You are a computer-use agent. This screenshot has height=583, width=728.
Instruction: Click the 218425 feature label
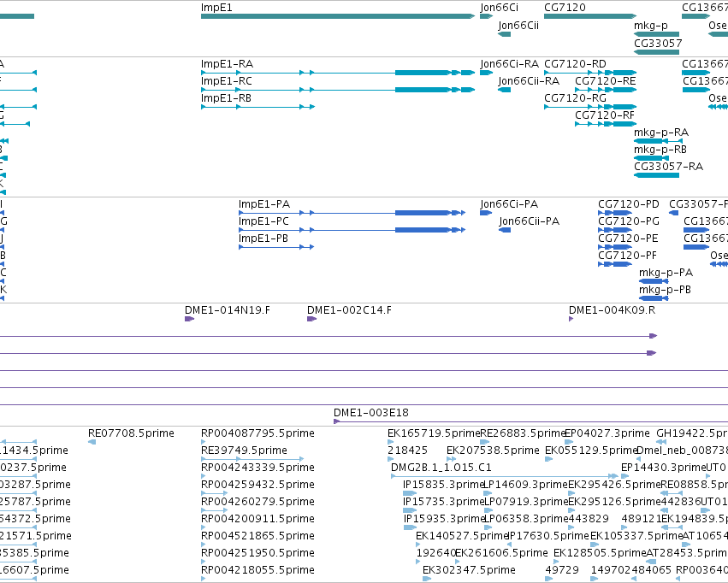click(x=408, y=450)
